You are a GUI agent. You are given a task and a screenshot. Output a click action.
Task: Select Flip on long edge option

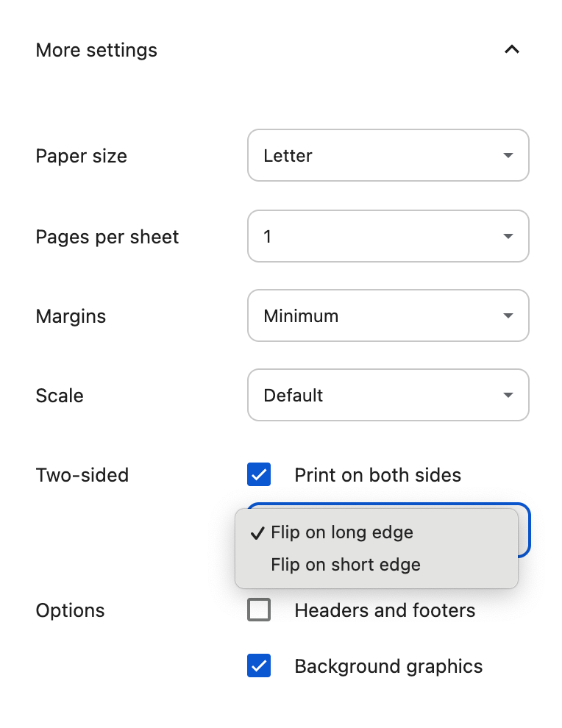(342, 532)
